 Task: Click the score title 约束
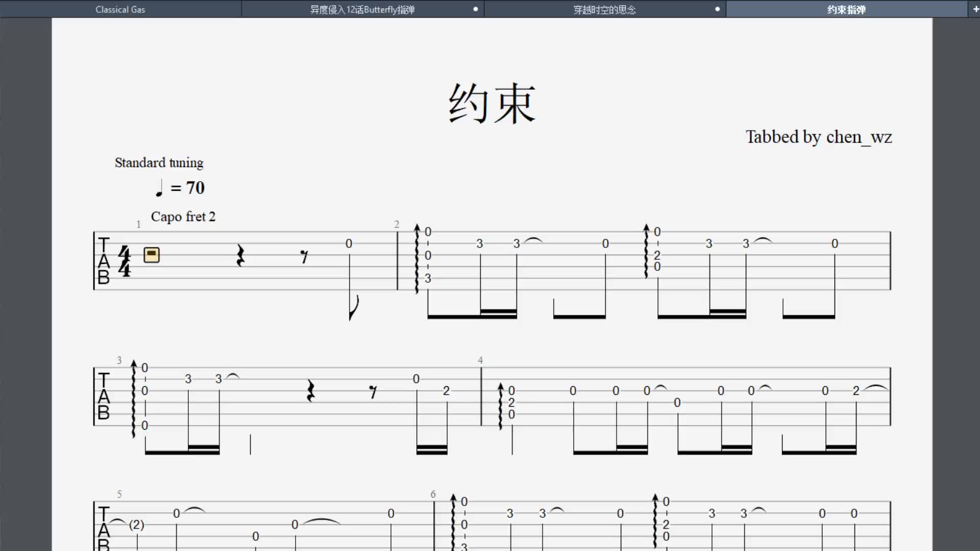pyautogui.click(x=492, y=104)
